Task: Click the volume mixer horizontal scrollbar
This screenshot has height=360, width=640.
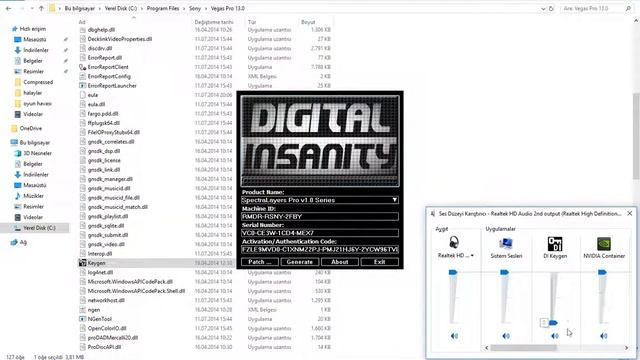Action: tap(523, 348)
